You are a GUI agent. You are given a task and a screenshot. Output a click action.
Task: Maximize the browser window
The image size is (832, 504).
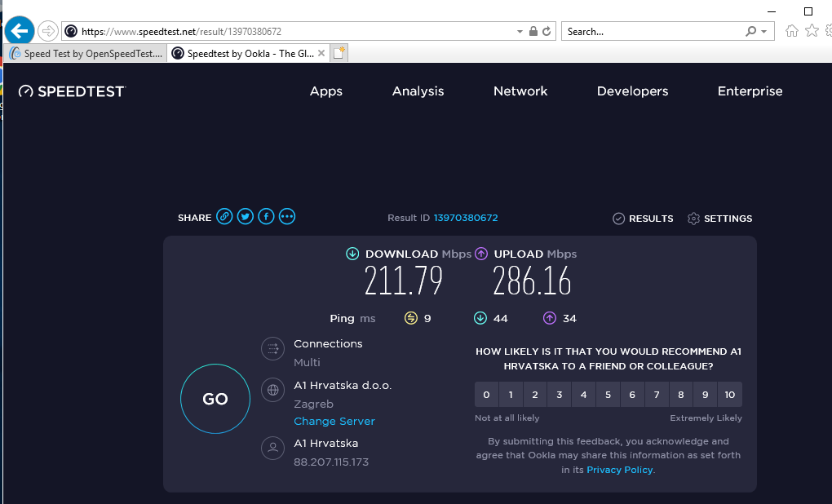point(808,11)
